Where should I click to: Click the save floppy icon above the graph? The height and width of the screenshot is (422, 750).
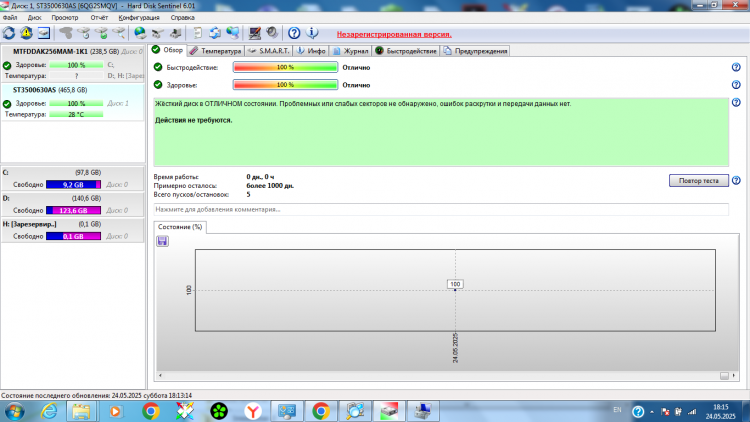[162, 241]
